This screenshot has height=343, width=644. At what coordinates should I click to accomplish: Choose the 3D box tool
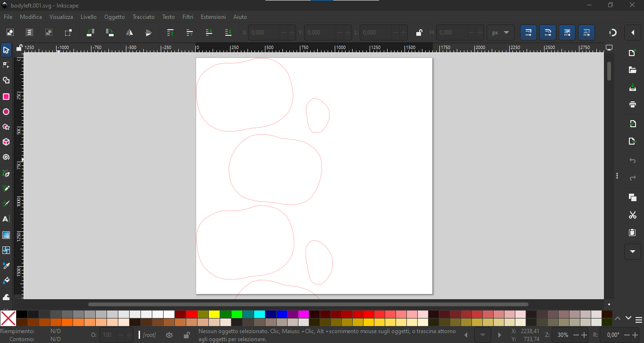click(x=6, y=142)
